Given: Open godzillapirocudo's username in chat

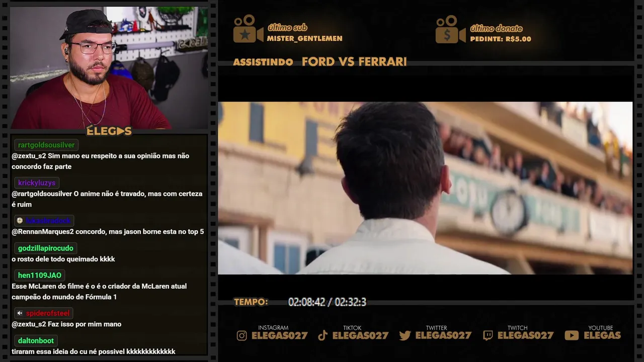Looking at the screenshot, I should (46, 248).
